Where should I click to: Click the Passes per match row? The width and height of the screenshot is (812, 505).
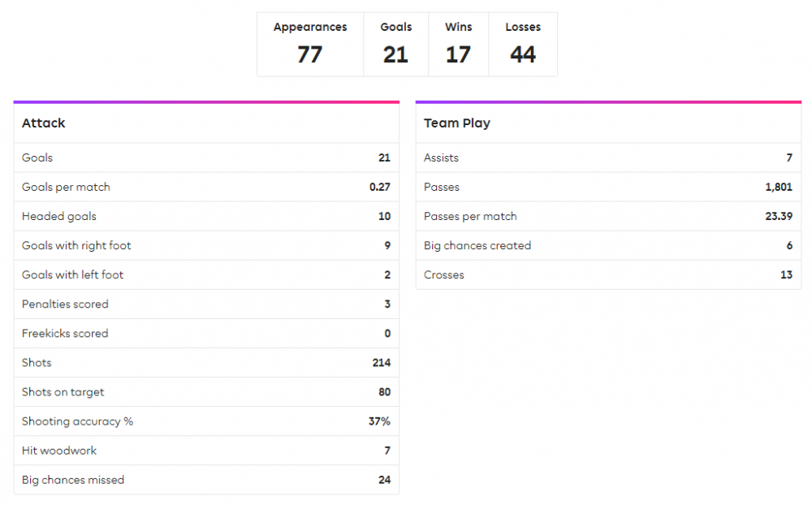point(608,217)
